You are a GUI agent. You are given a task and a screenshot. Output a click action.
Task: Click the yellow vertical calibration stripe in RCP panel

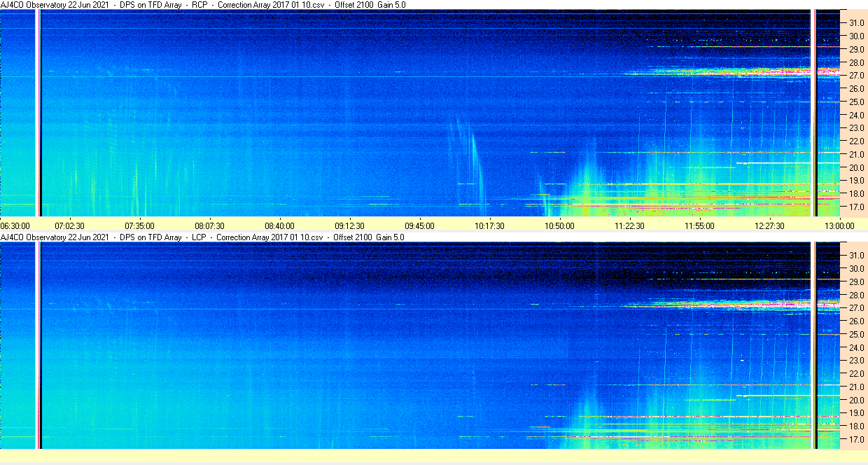pos(38,113)
